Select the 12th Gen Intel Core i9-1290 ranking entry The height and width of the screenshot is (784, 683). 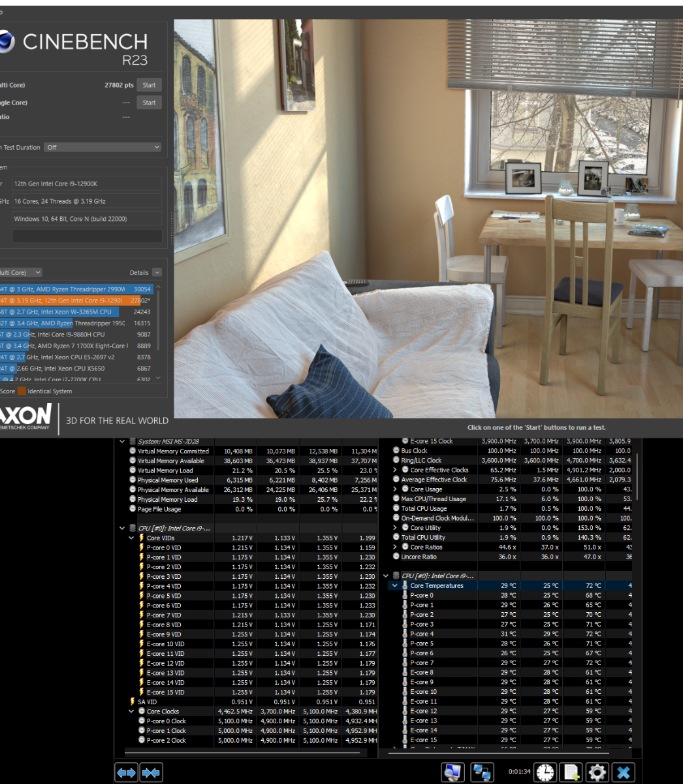[77, 301]
